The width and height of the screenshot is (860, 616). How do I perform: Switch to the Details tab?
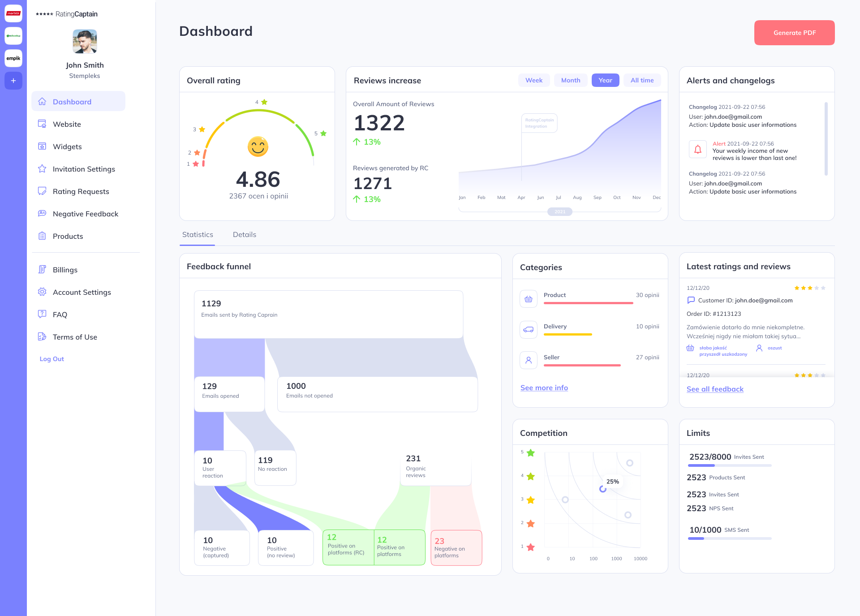click(245, 235)
